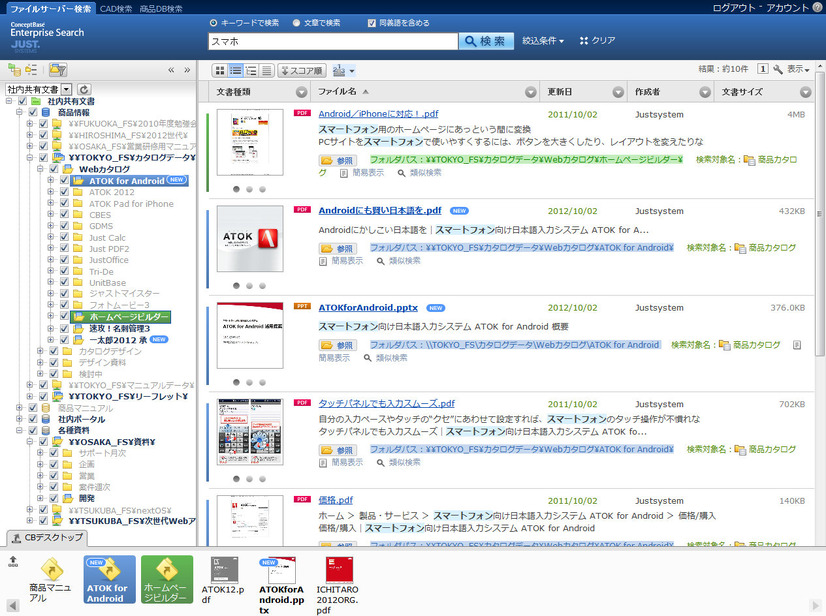Click page number 1 indicator

click(762, 69)
